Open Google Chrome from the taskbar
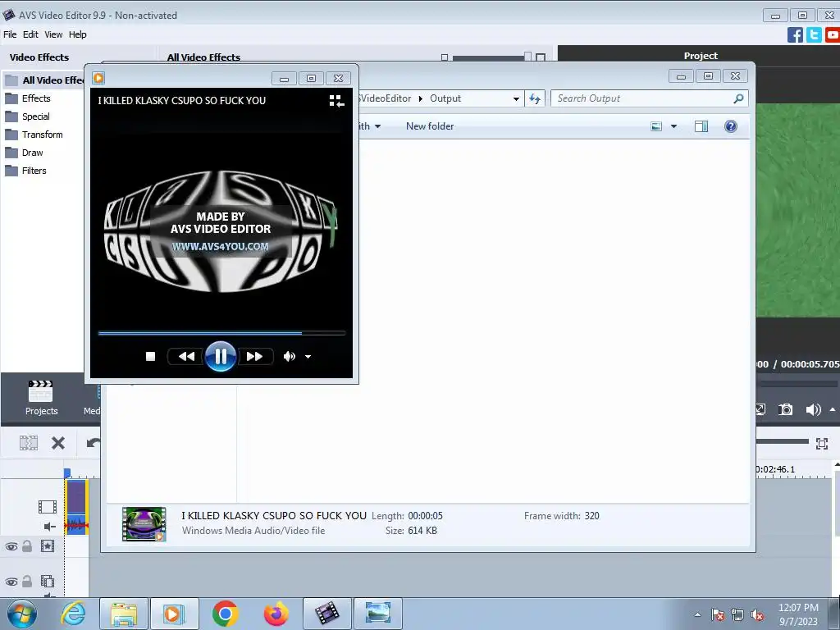 click(225, 614)
